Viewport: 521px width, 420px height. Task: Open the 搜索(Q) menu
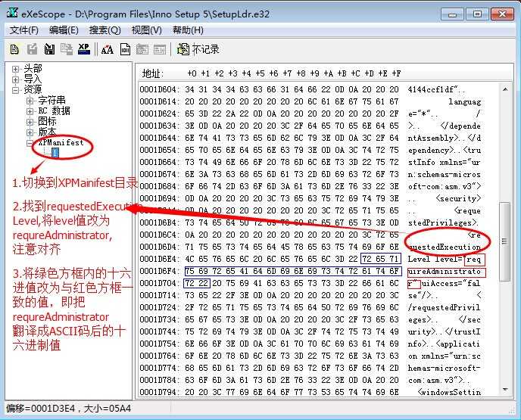point(105,30)
